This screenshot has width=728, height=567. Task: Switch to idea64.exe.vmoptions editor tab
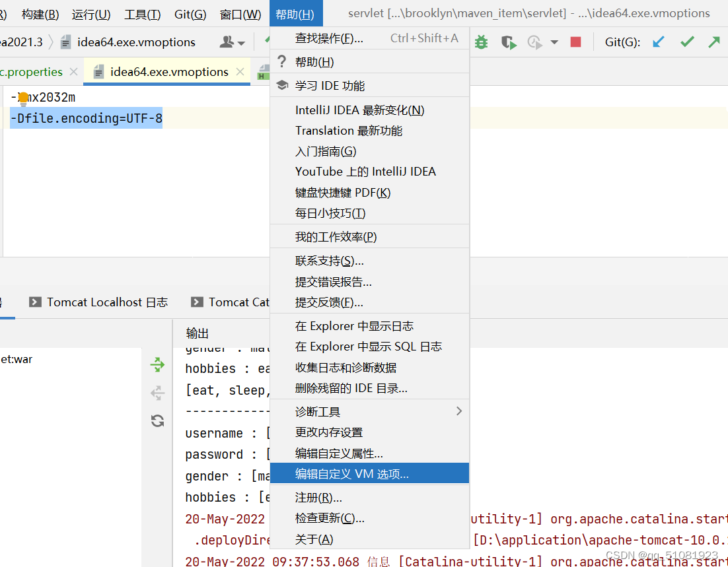(166, 72)
